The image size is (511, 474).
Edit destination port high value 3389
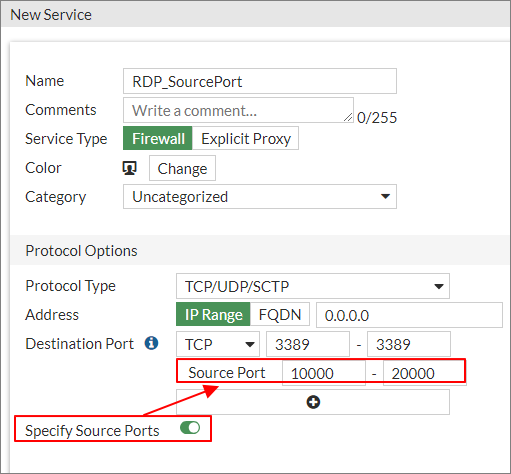tap(409, 344)
